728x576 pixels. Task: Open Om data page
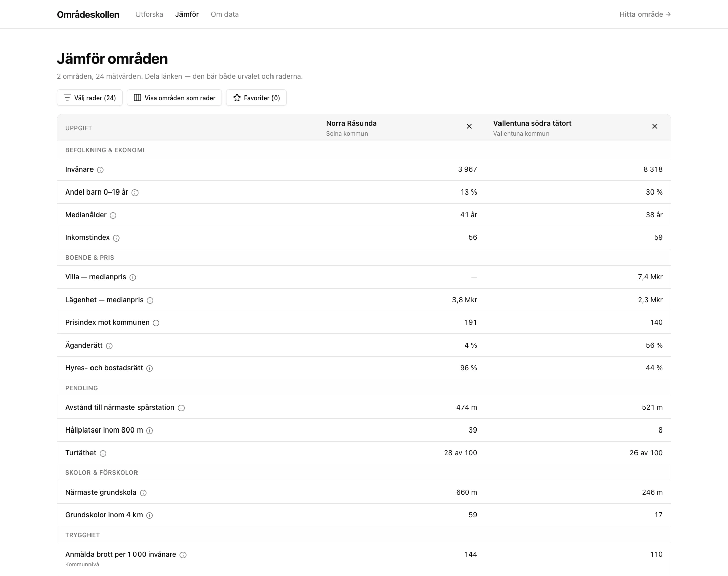click(224, 14)
